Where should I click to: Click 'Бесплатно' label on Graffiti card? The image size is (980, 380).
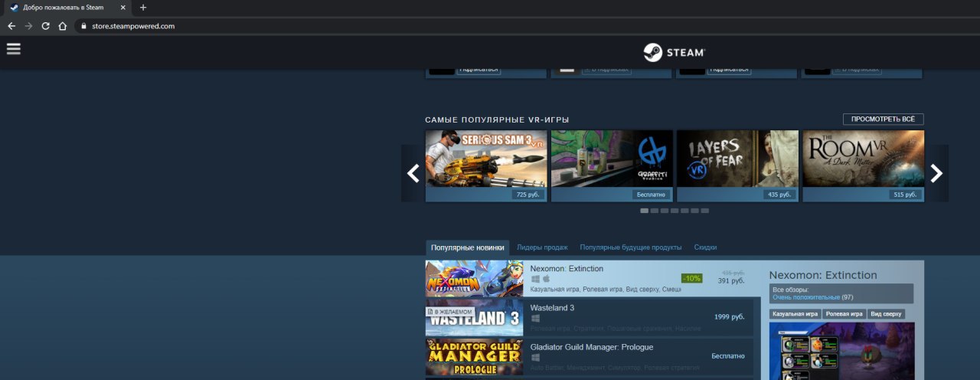651,195
